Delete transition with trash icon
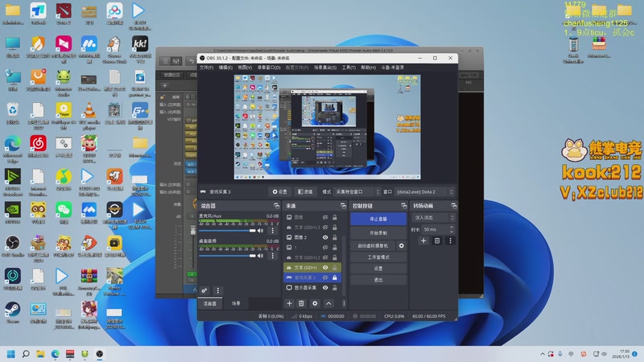The height and width of the screenshot is (362, 644). tap(437, 241)
